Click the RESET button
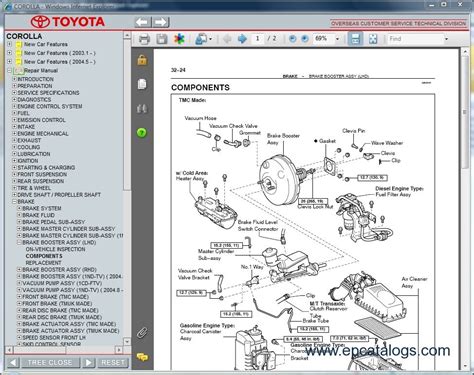This screenshot has height=375, width=474. tap(113, 362)
